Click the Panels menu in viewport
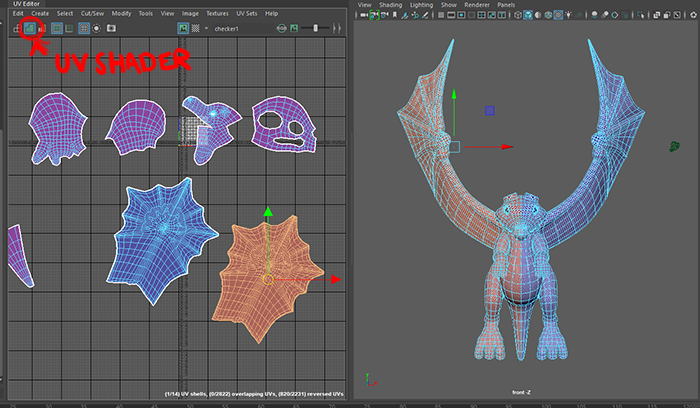The image size is (700, 408). (x=506, y=5)
